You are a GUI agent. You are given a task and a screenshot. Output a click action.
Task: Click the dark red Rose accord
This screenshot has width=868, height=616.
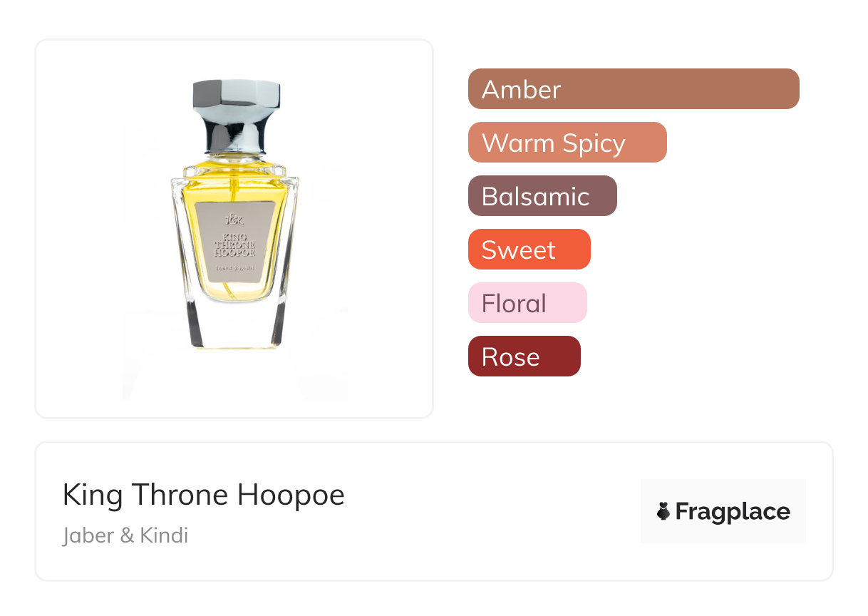point(524,356)
